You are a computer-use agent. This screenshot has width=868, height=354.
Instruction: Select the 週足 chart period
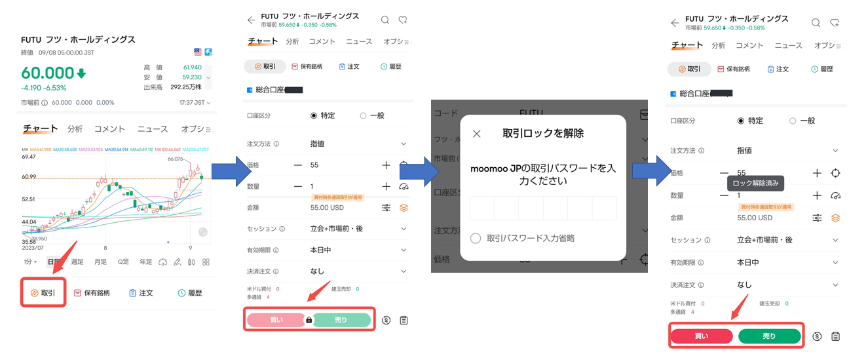click(x=77, y=262)
